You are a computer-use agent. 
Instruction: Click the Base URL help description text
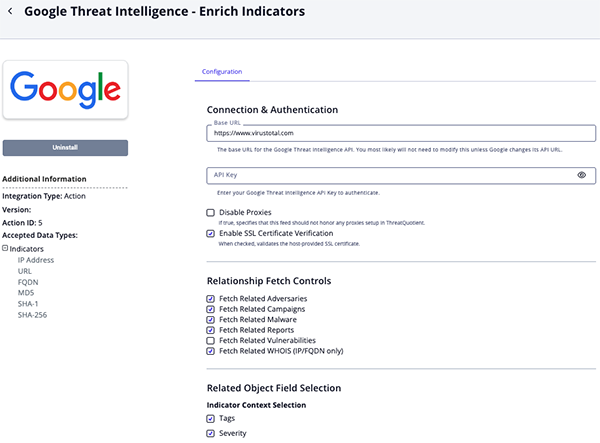389,150
